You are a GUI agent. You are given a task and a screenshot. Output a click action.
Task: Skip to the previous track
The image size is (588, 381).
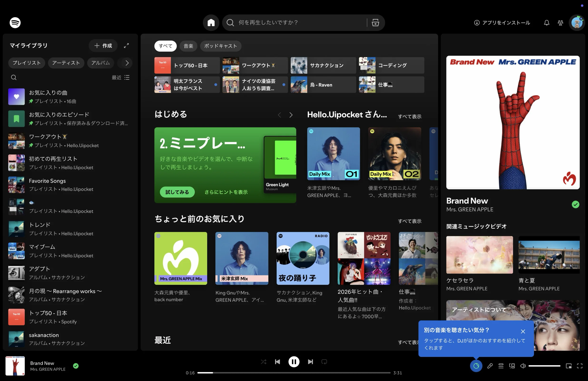[277, 362]
